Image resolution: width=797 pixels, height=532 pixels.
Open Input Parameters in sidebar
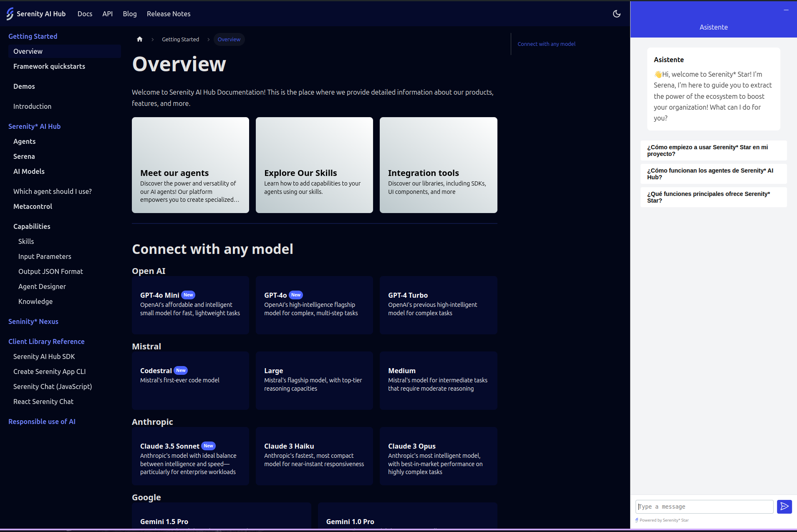click(x=45, y=256)
